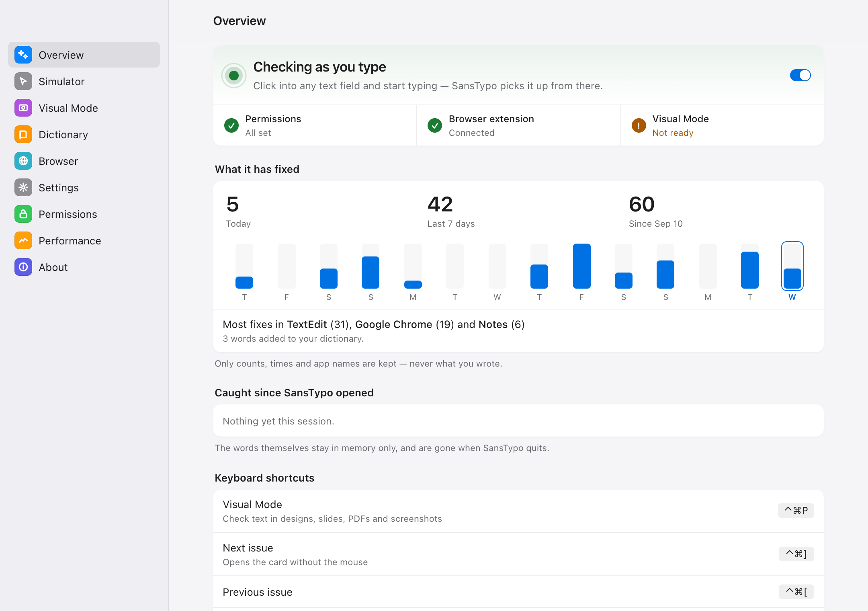Click the ⌃⌘[ Previous issue shortcut key
Viewport: 868px width, 611px height.
[x=796, y=592]
